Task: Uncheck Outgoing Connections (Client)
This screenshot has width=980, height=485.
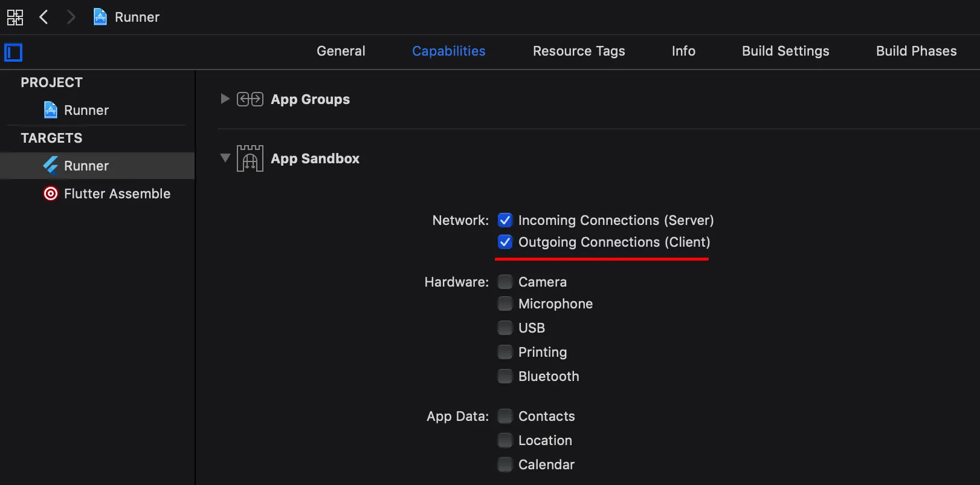Action: coord(505,242)
